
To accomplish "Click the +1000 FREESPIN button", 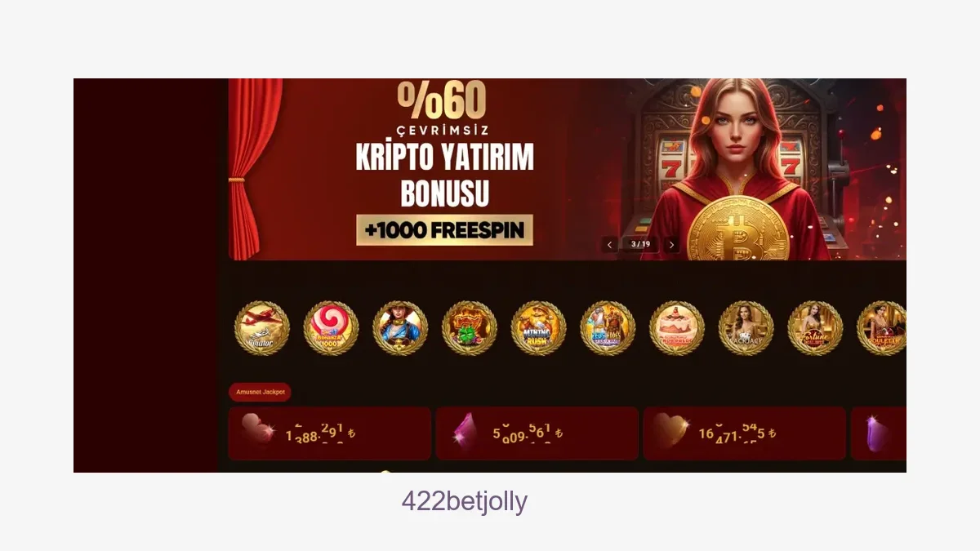I will 445,230.
